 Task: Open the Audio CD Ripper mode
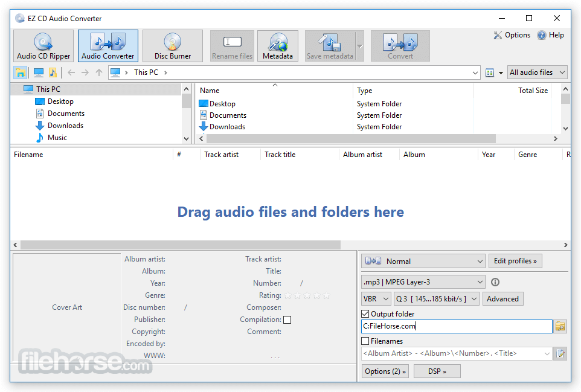[43, 46]
